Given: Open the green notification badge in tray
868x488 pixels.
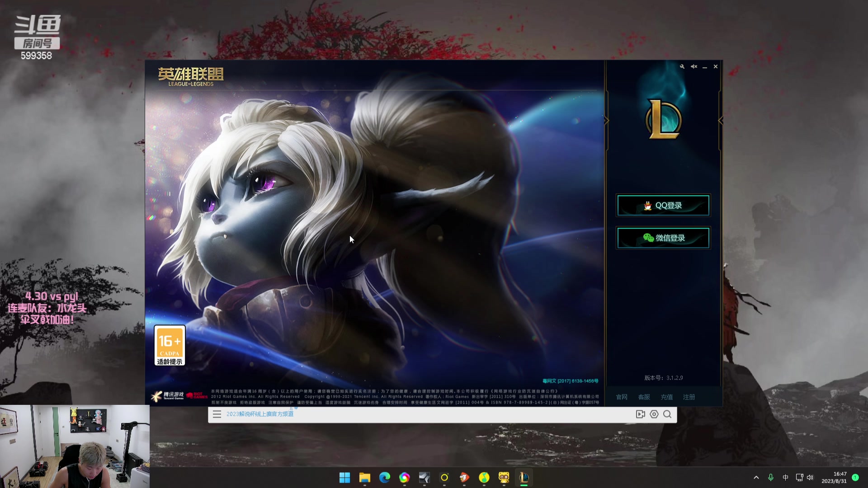Looking at the screenshot, I should coord(855,477).
